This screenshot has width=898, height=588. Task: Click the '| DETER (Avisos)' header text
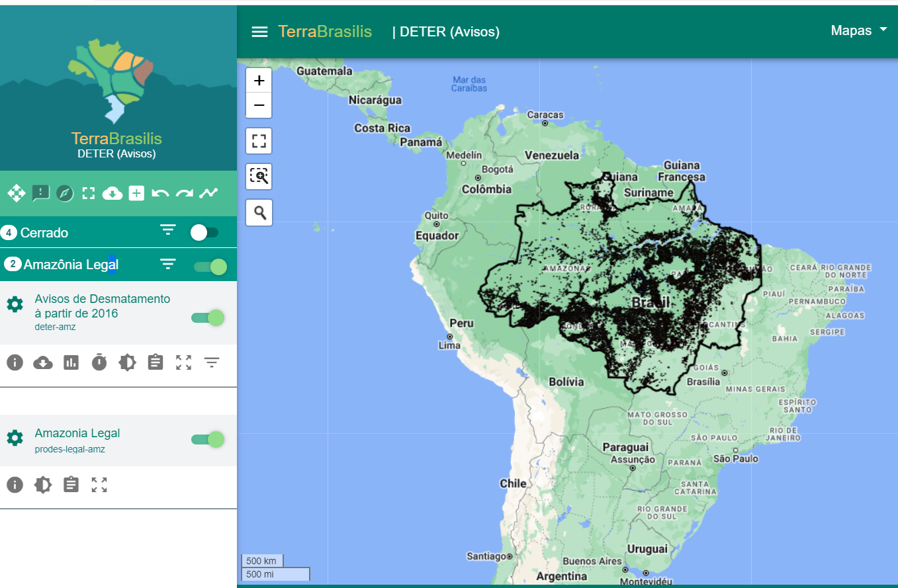(446, 32)
